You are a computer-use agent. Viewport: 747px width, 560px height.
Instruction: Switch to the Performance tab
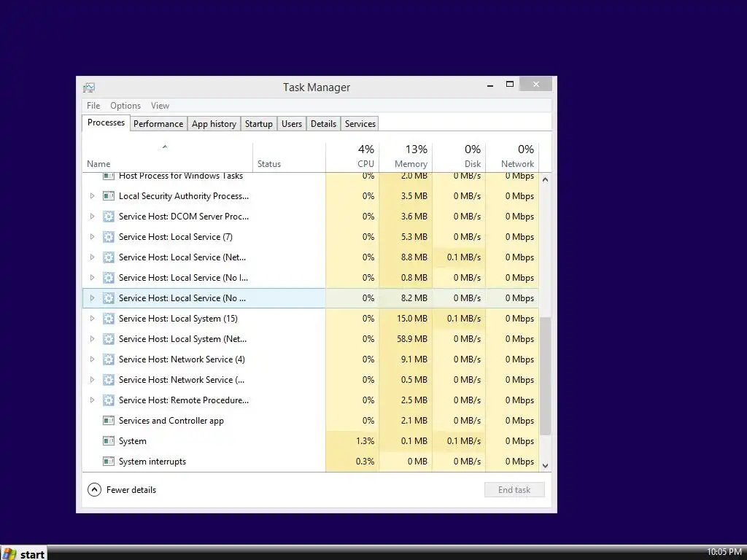pyautogui.click(x=158, y=124)
